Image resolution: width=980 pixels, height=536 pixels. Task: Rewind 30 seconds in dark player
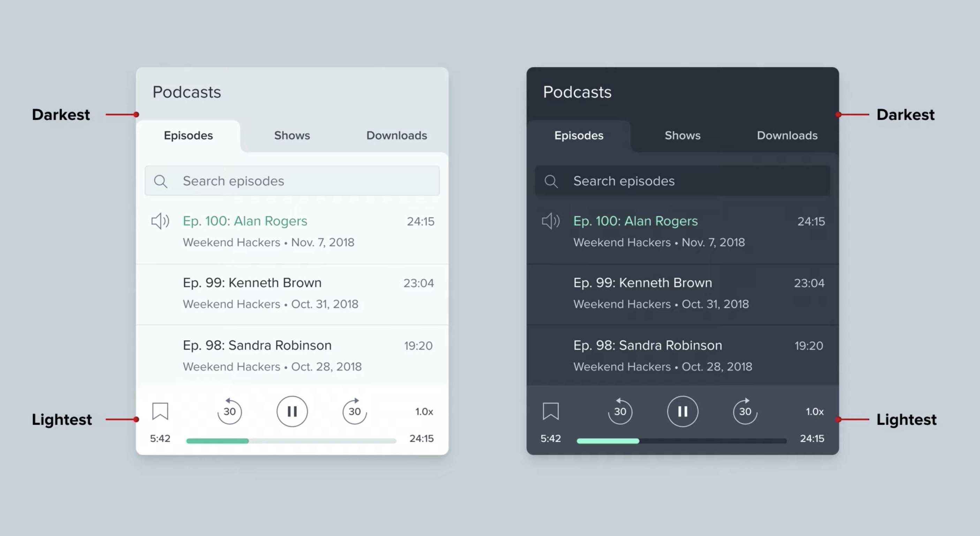(x=620, y=411)
